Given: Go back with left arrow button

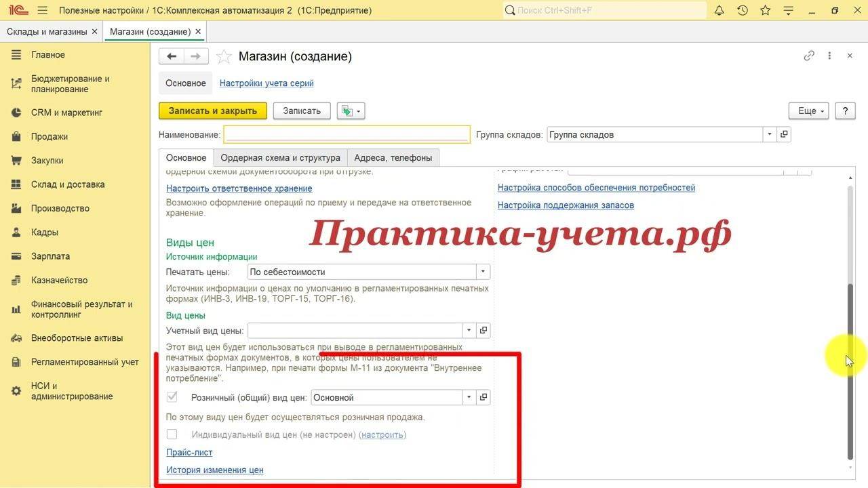Looking at the screenshot, I should [172, 57].
